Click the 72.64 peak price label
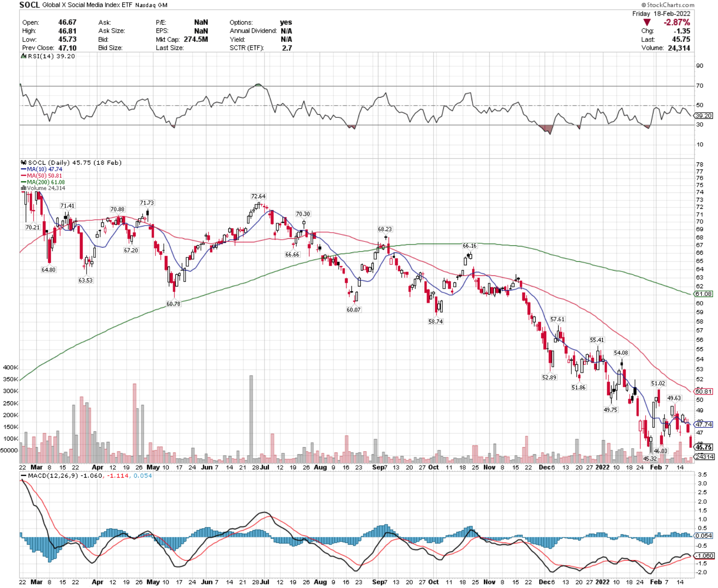 [258, 196]
